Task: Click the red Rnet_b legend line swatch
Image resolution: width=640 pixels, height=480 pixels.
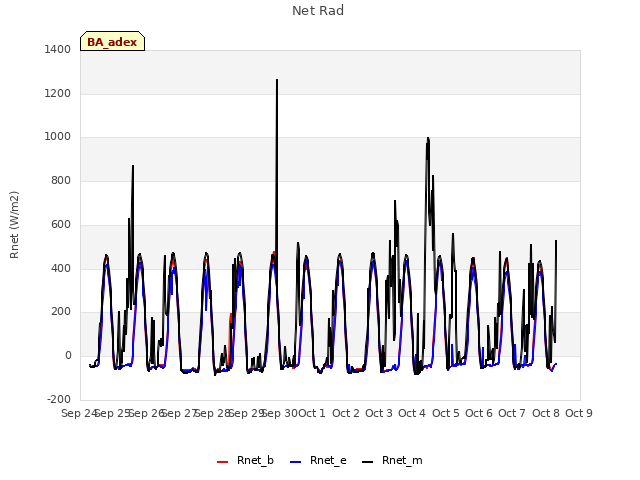Action: coord(222,462)
